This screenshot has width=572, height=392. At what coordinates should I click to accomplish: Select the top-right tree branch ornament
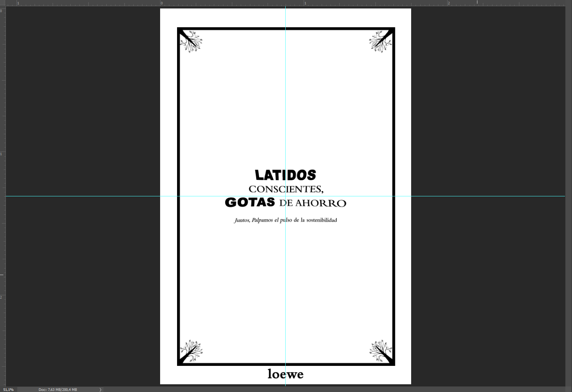(x=381, y=42)
